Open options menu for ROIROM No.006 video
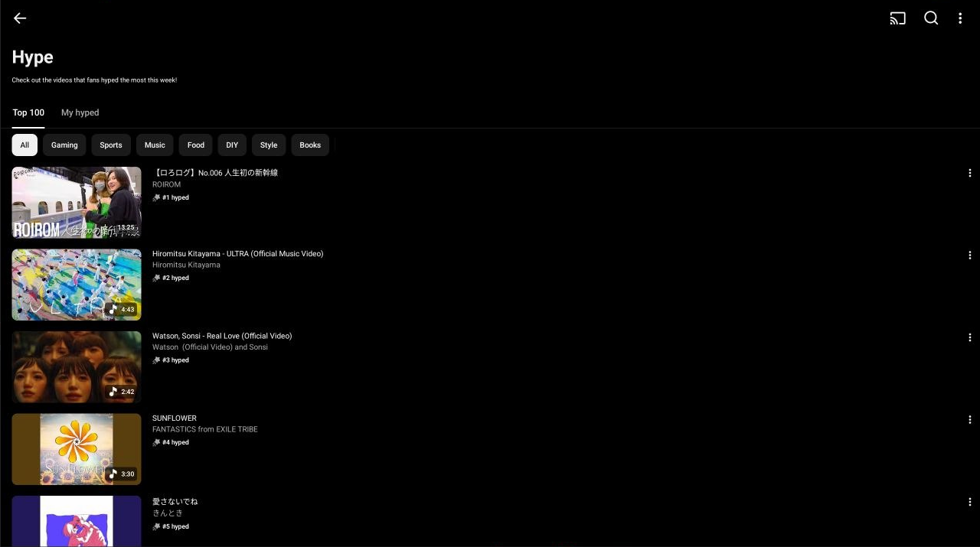The image size is (980, 547). (x=970, y=174)
